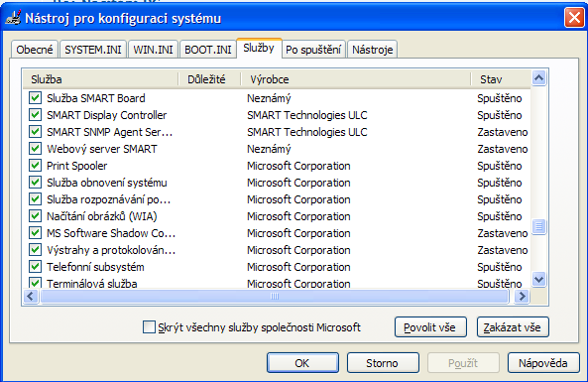Uncheck Webový server SMART service
Viewport: 588px width, 382px height.
[36, 149]
